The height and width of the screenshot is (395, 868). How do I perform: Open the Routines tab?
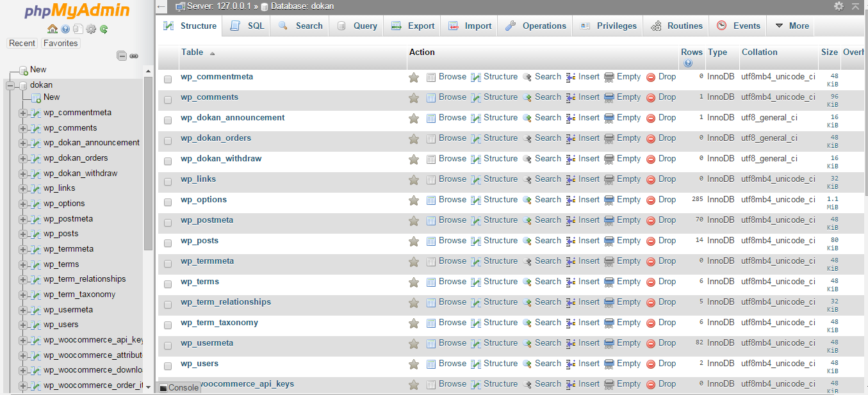[x=676, y=26]
